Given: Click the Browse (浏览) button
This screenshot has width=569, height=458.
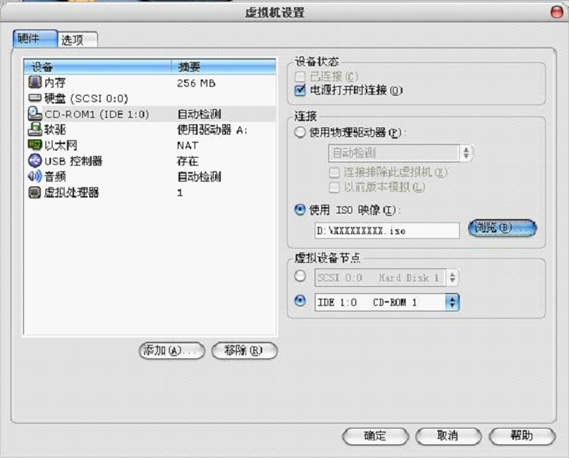Looking at the screenshot, I should pyautogui.click(x=502, y=228).
